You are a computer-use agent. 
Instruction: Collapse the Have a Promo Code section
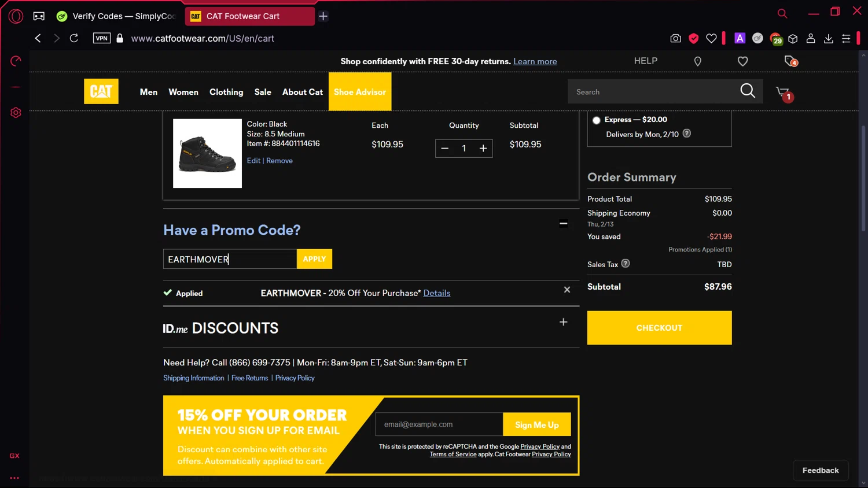[x=563, y=224]
